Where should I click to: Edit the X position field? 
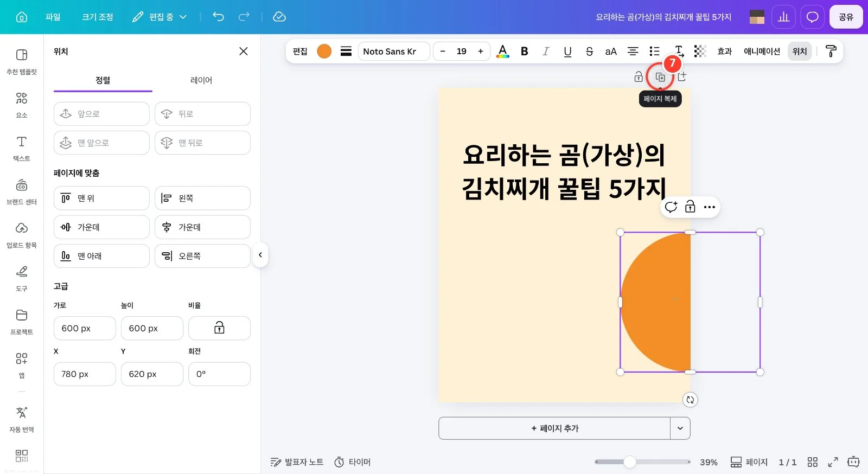pyautogui.click(x=85, y=374)
